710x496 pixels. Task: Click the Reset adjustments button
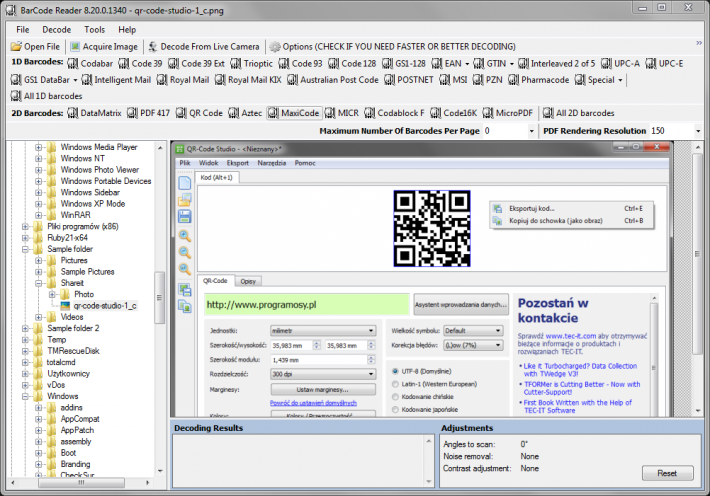(667, 473)
